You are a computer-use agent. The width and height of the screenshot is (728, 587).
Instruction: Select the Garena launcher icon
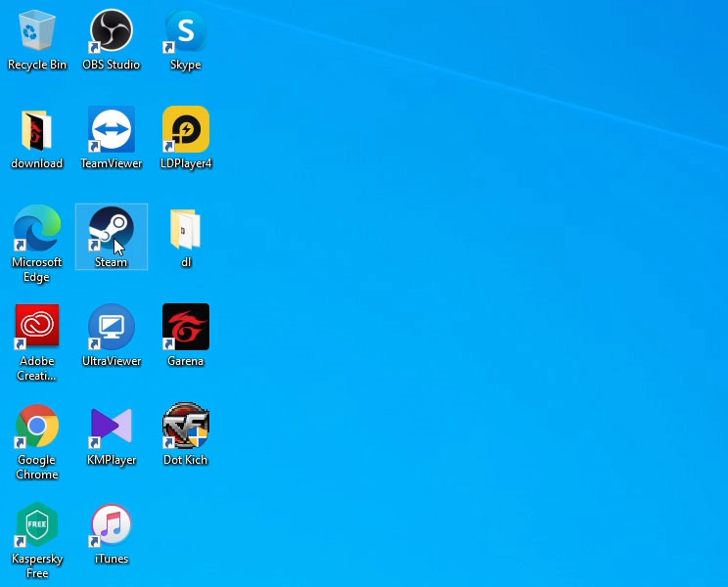coord(186,327)
